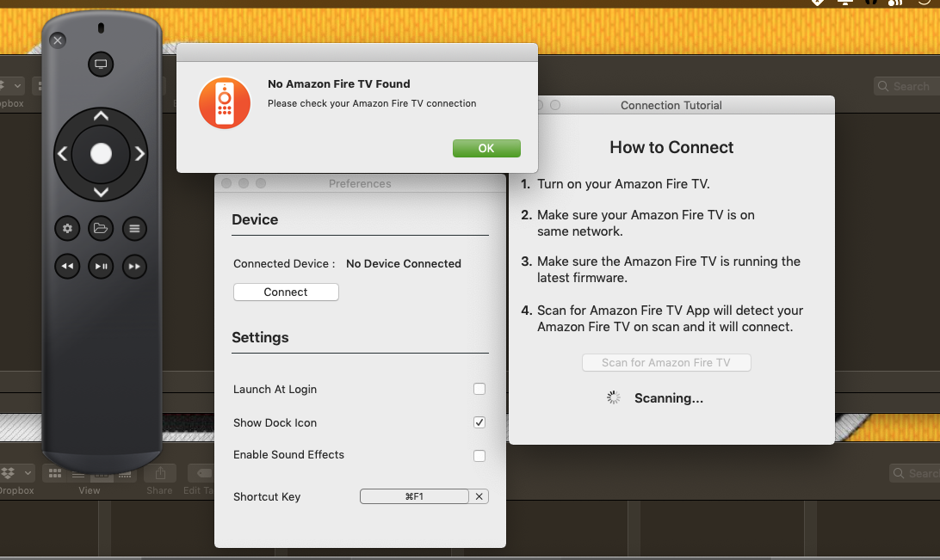Tap the left arrow on the remote's D-pad
This screenshot has width=940, height=560.
(x=62, y=154)
